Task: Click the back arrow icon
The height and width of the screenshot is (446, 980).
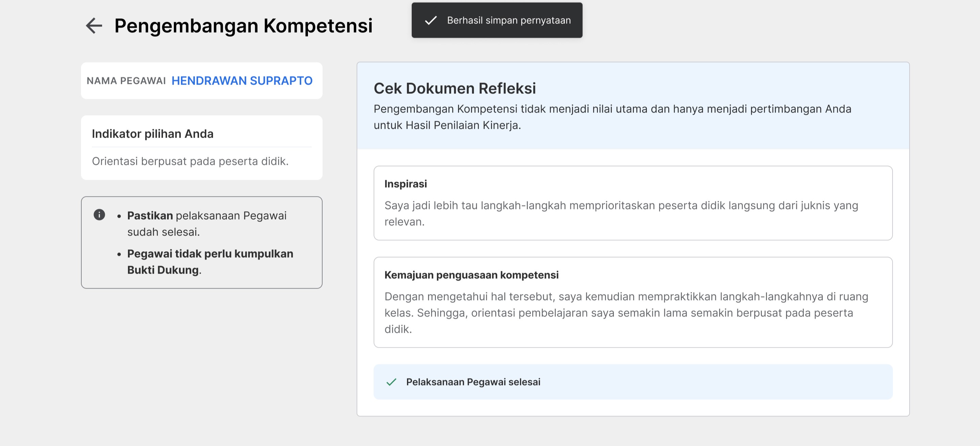Action: point(94,26)
